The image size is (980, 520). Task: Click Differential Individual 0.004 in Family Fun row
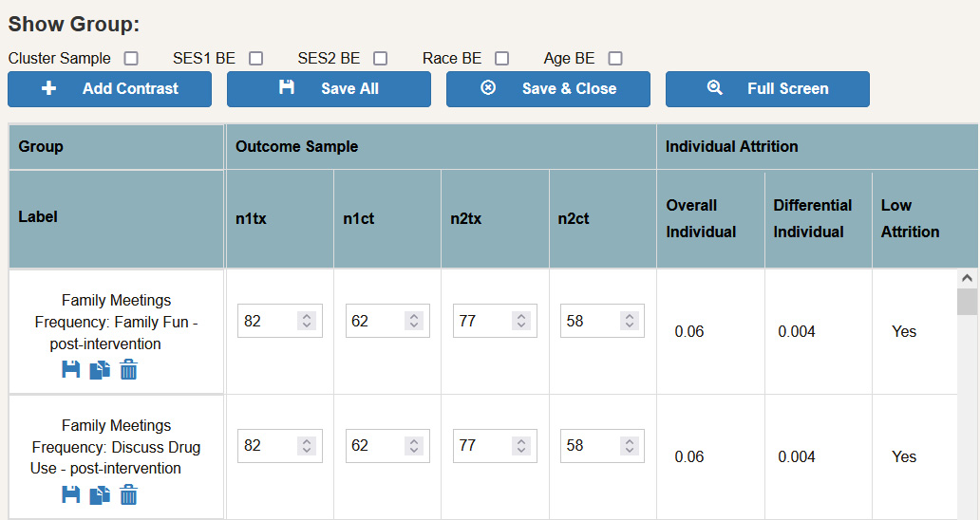click(796, 331)
